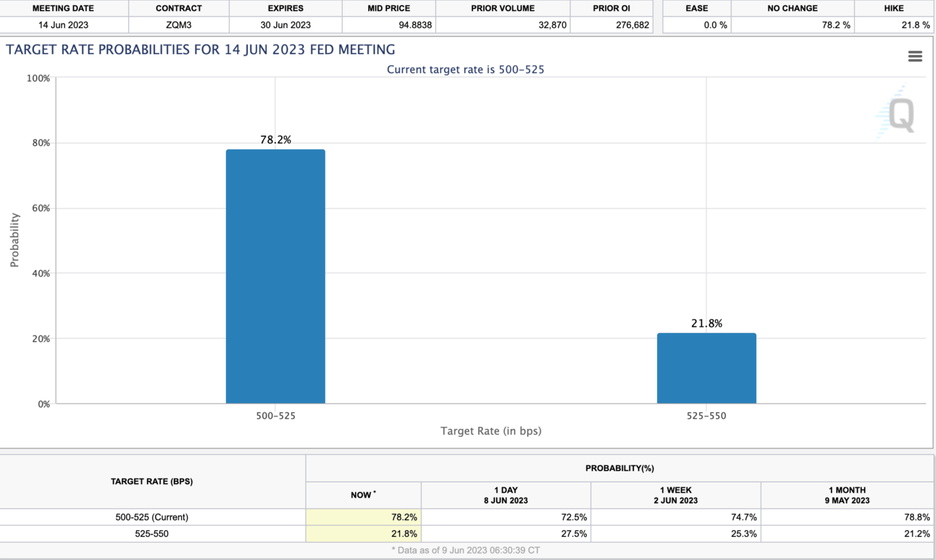Image resolution: width=936 pixels, height=560 pixels.
Task: Click the 500-525 x-axis label
Action: (x=275, y=416)
